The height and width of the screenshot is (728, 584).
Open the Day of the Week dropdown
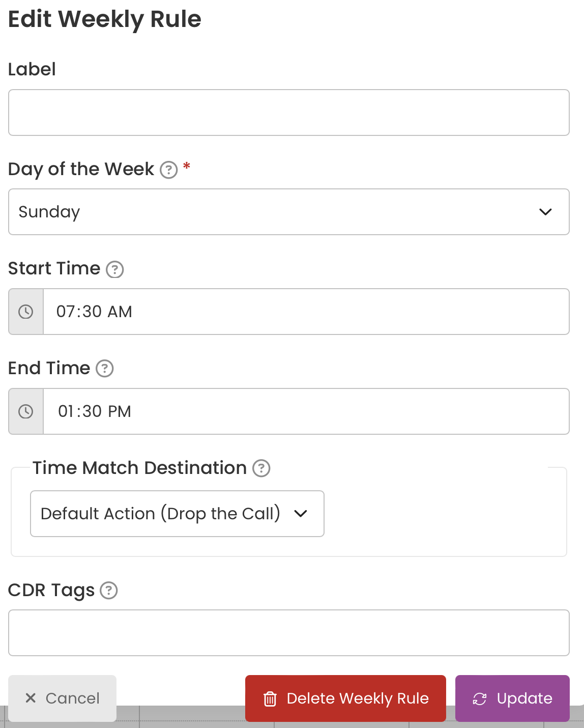289,212
